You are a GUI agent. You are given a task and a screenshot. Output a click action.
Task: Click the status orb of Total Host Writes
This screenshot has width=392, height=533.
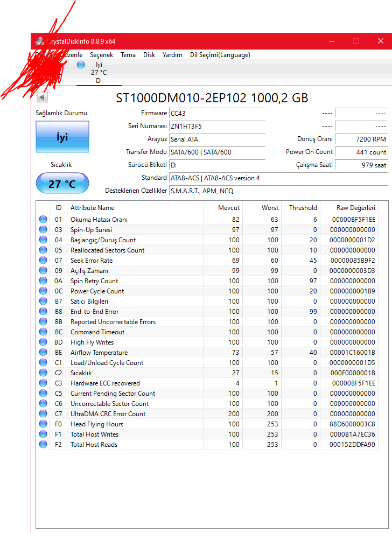point(43,434)
